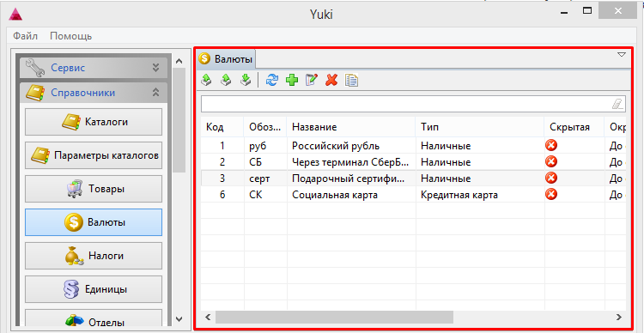The width and height of the screenshot is (644, 333).
Task: Open the Помощь menu
Action: tap(71, 36)
